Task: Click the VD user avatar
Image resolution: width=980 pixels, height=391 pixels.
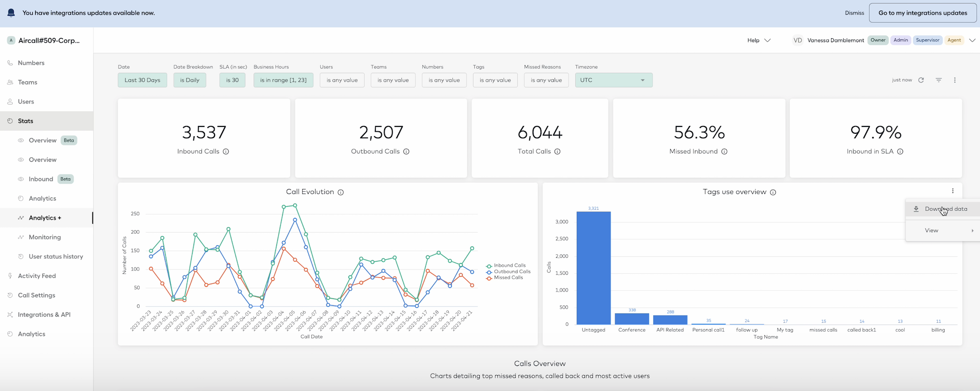Action: 798,40
